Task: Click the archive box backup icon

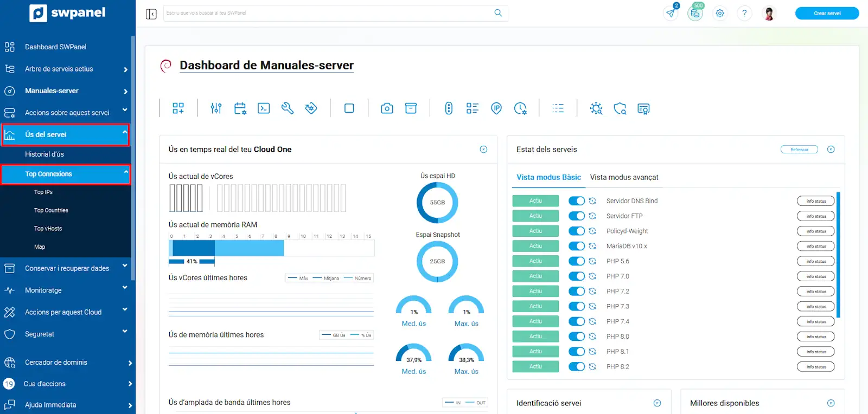Action: point(411,108)
